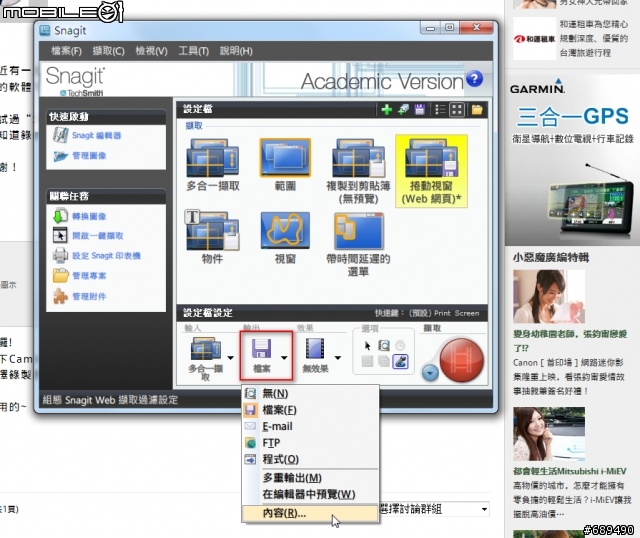
Task: Toggle the multiple area capture option
Action: coord(384,361)
